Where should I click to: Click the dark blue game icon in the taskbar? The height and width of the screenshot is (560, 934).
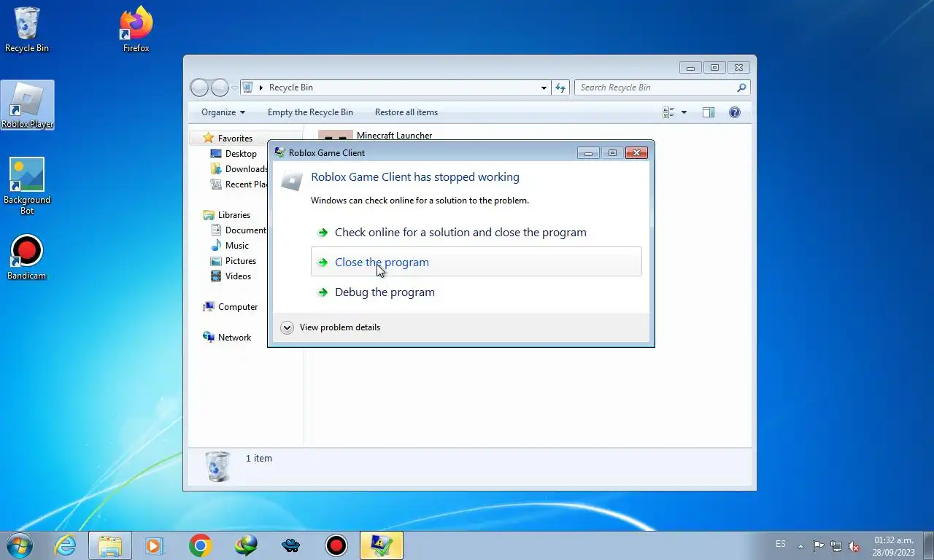[291, 545]
